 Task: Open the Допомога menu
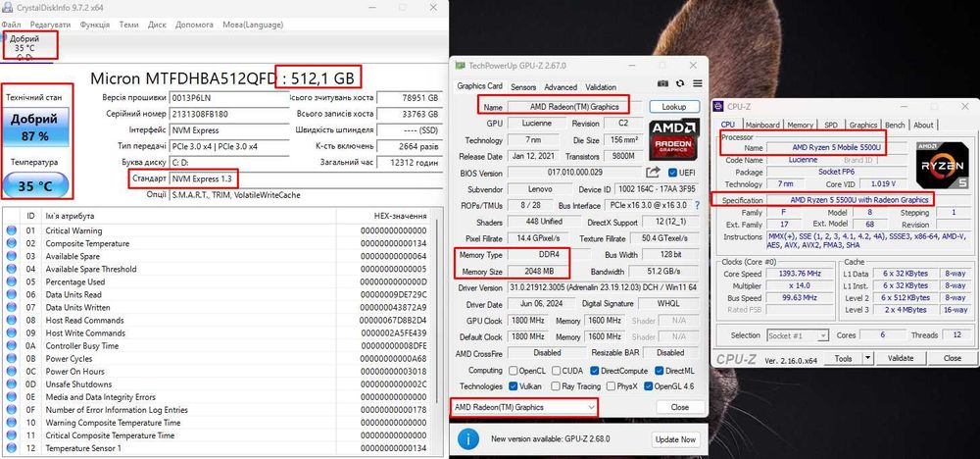[194, 25]
